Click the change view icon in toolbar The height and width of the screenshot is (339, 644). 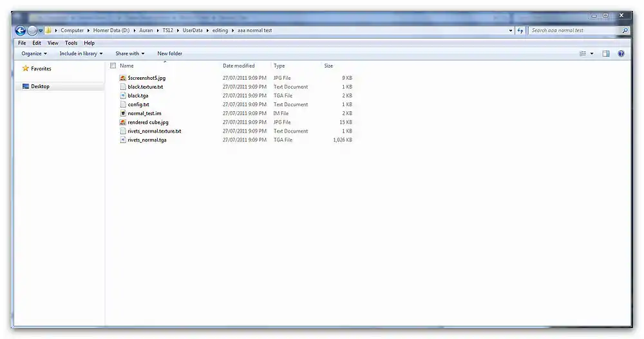[x=583, y=54]
